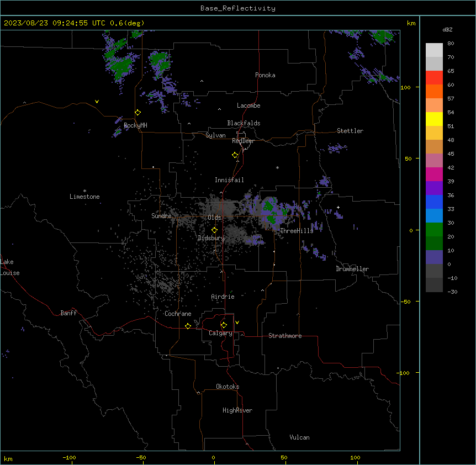The height and width of the screenshot is (465, 476).
Task: Click the yellow marker near RockyMH
Action: [x=137, y=113]
